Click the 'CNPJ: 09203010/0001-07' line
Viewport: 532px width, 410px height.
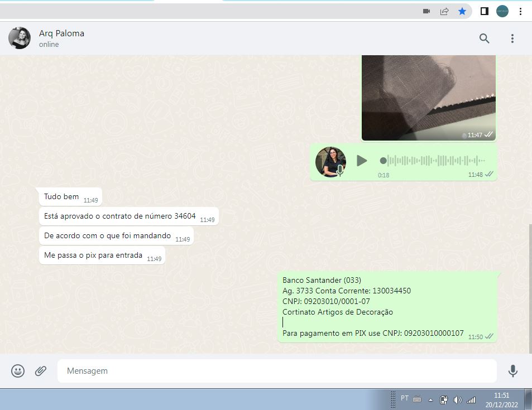(x=326, y=301)
